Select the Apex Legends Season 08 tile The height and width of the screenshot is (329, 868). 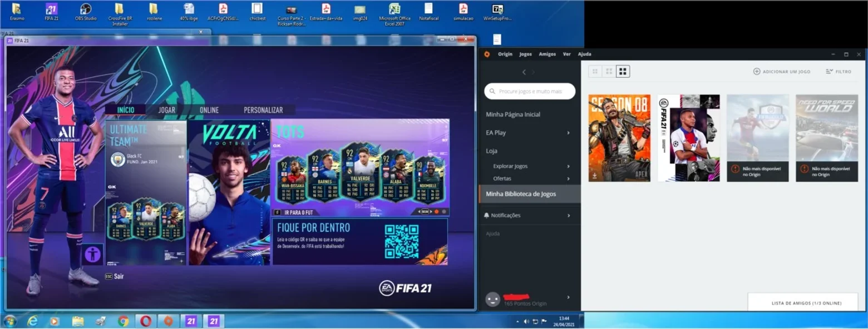[619, 138]
